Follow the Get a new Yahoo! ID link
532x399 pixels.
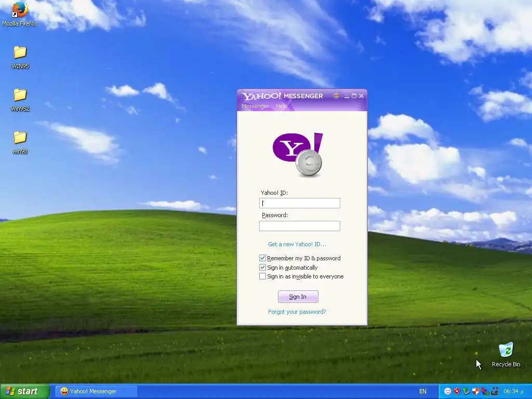click(x=297, y=244)
